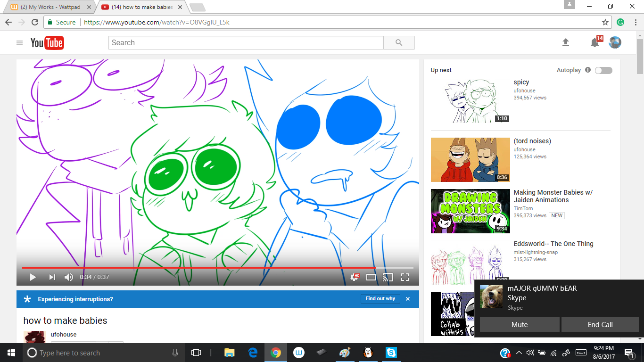Reload the current page
The image size is (644, 362).
click(x=35, y=22)
